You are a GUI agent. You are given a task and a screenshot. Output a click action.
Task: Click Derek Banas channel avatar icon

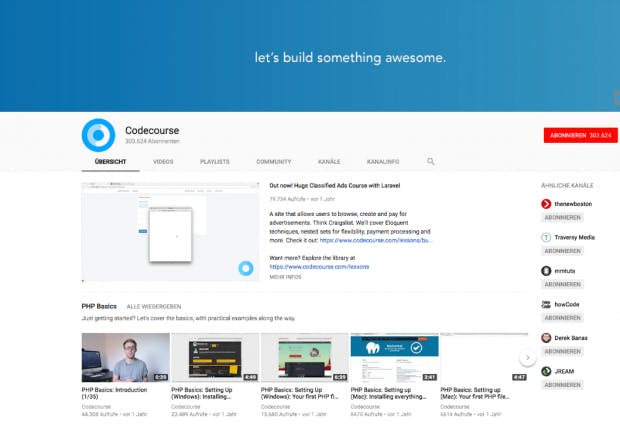tap(546, 338)
